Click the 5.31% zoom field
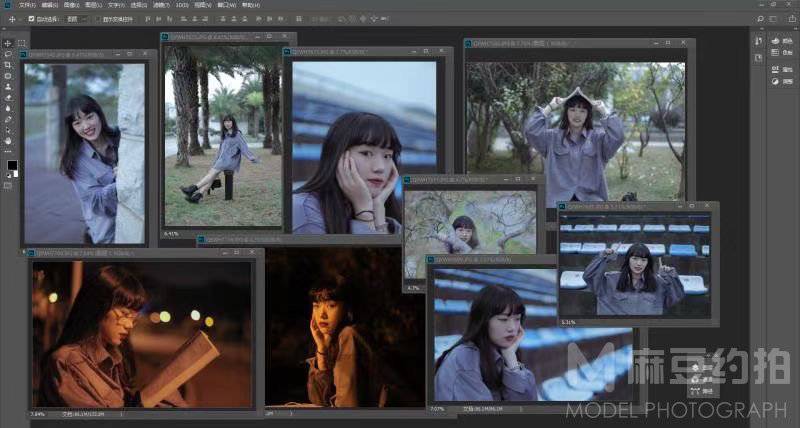Image resolution: width=800 pixels, height=428 pixels. pyautogui.click(x=568, y=322)
